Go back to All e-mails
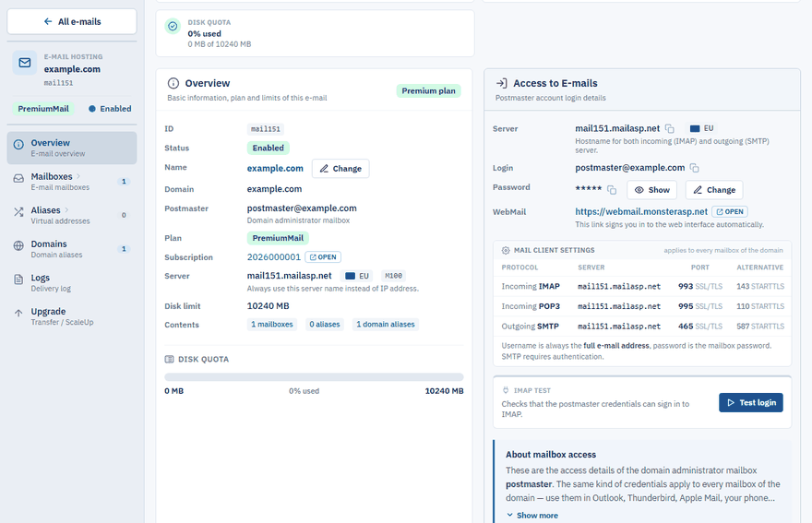This screenshot has height=523, width=812. (72, 22)
